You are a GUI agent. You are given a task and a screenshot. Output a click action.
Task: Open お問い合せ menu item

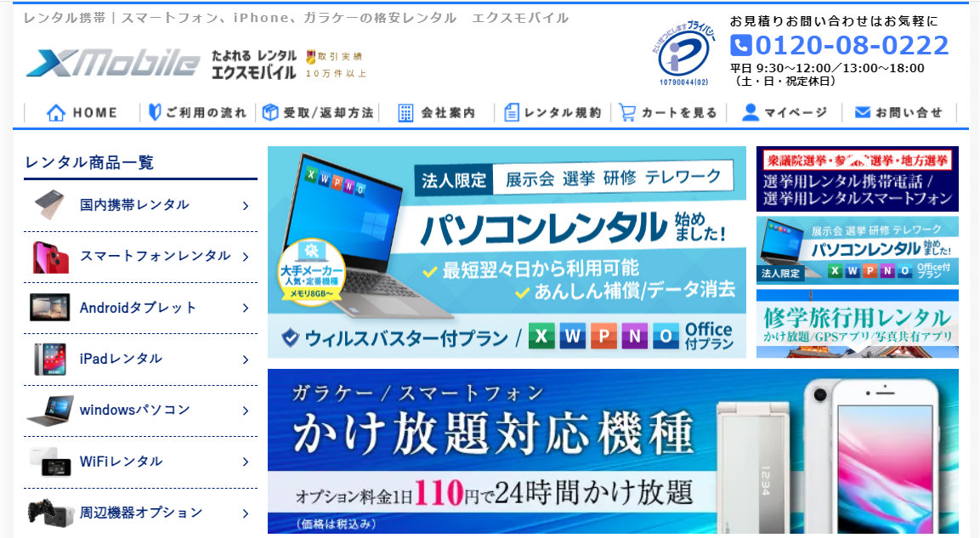[899, 112]
